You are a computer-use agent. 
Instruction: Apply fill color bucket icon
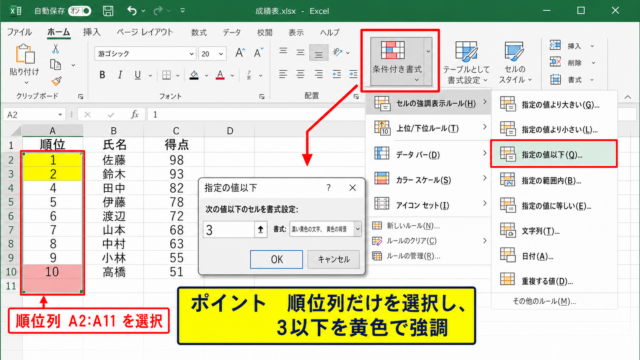pos(194,75)
